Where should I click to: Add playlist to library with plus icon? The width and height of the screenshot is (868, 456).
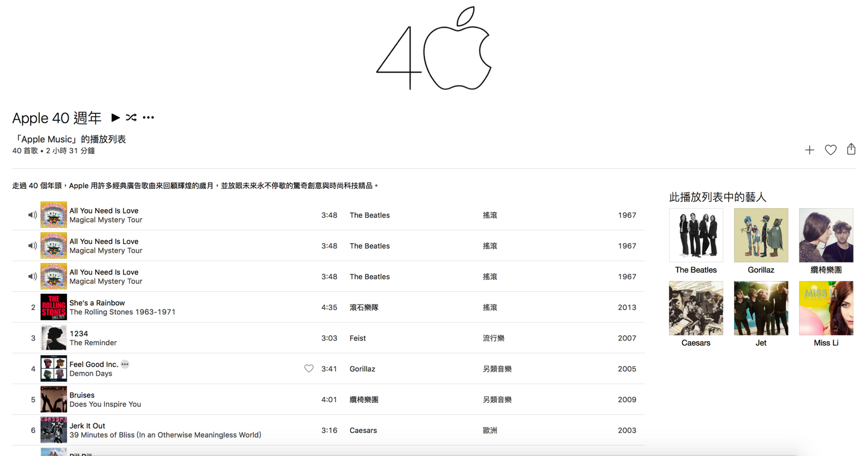[x=809, y=150]
